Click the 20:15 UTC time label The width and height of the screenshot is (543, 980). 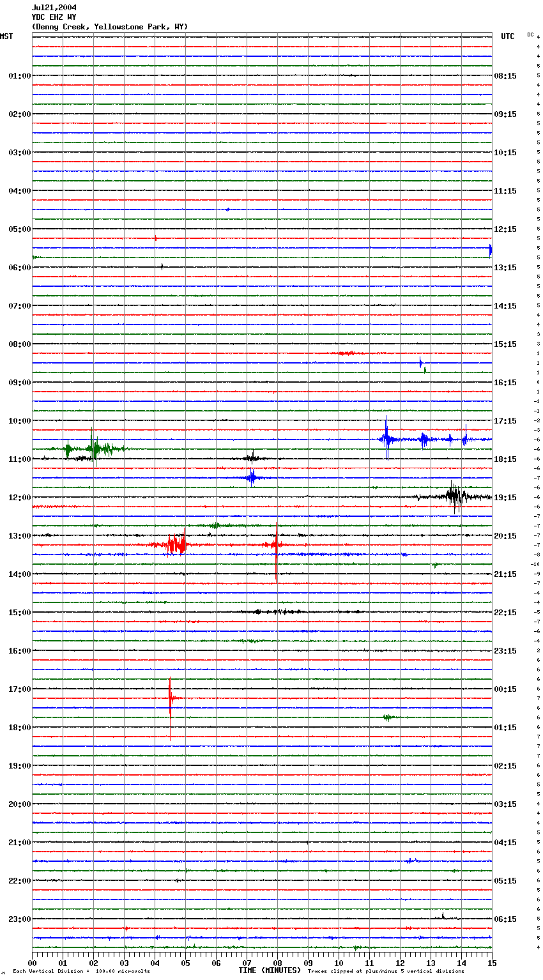click(x=505, y=536)
